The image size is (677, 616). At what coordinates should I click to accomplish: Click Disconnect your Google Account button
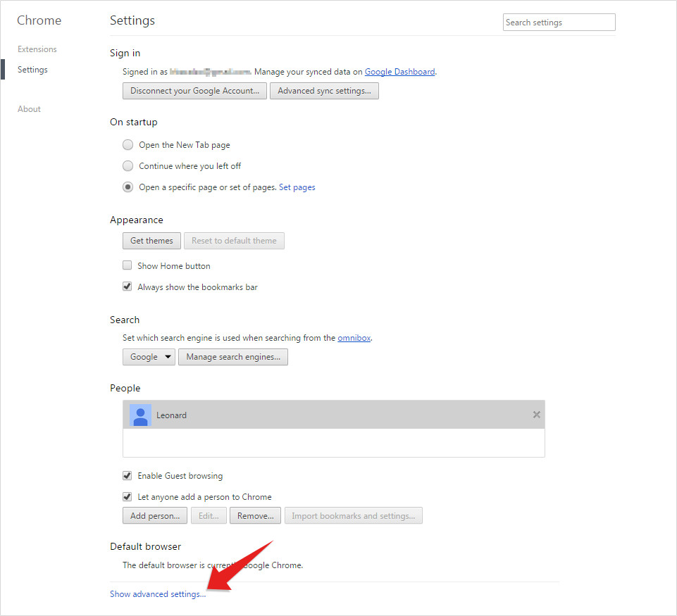point(194,91)
